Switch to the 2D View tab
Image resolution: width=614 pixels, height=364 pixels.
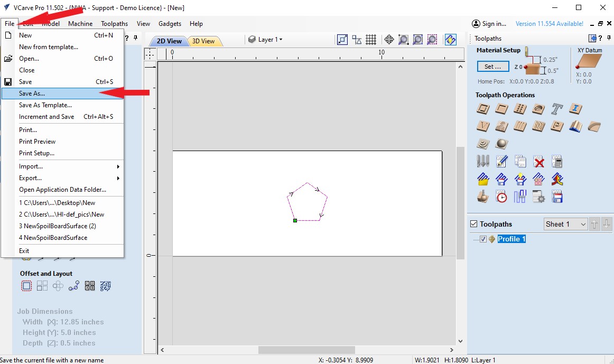pyautogui.click(x=169, y=41)
